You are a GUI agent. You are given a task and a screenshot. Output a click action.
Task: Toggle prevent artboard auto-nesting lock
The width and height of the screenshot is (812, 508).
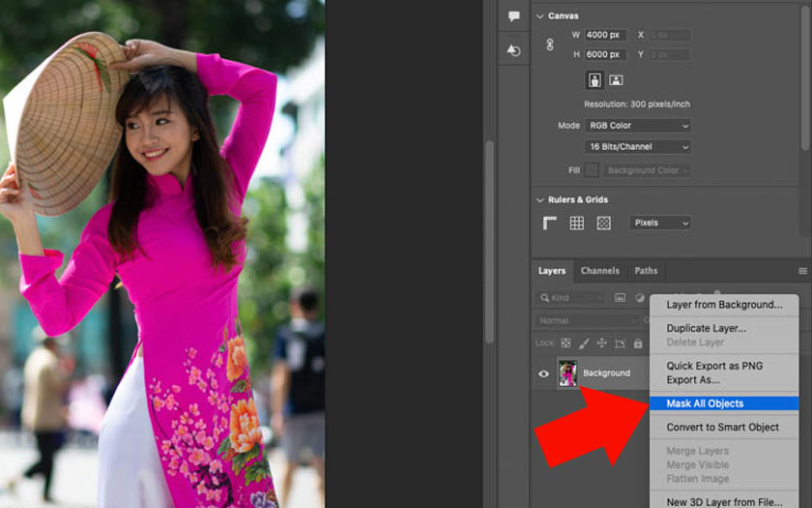(620, 344)
